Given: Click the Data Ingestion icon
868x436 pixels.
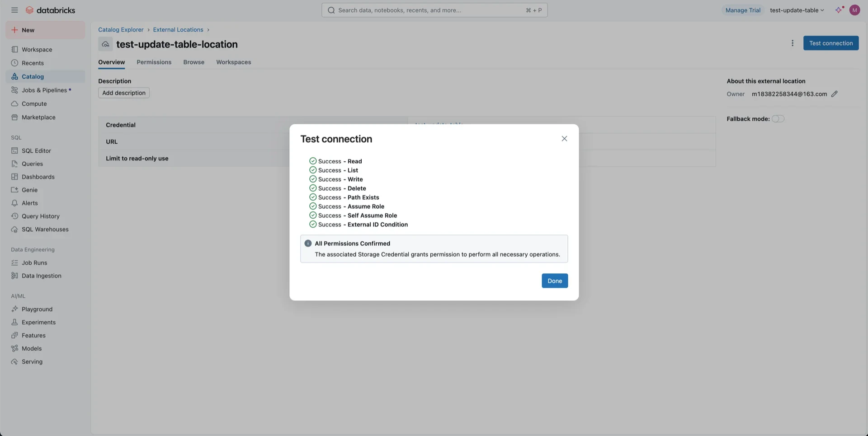Looking at the screenshot, I should (x=14, y=276).
